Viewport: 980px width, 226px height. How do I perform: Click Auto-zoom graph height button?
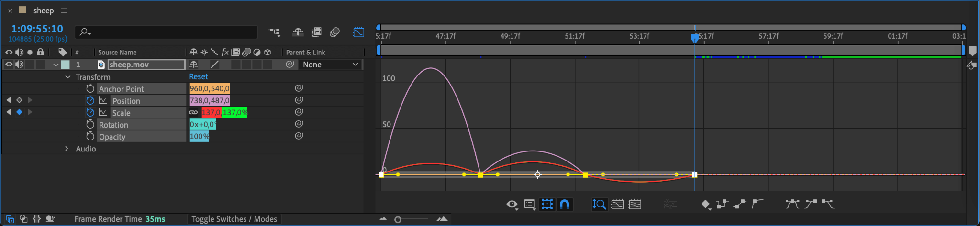point(599,204)
